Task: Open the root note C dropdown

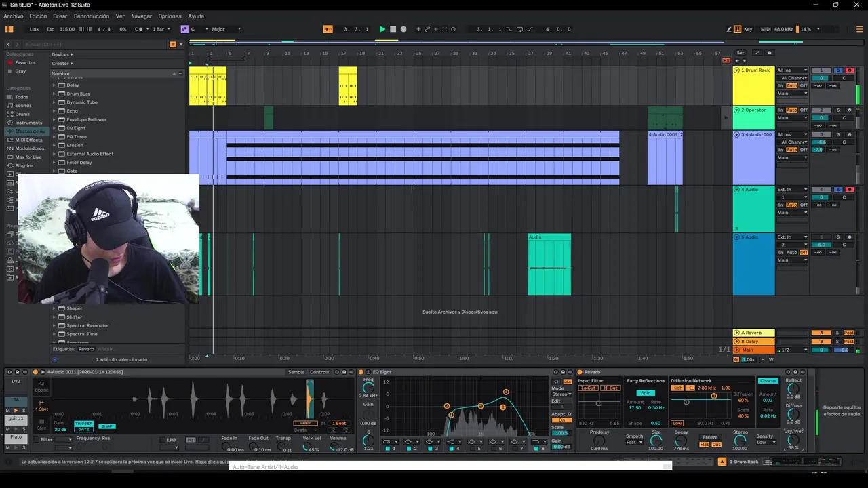Action: tap(199, 29)
